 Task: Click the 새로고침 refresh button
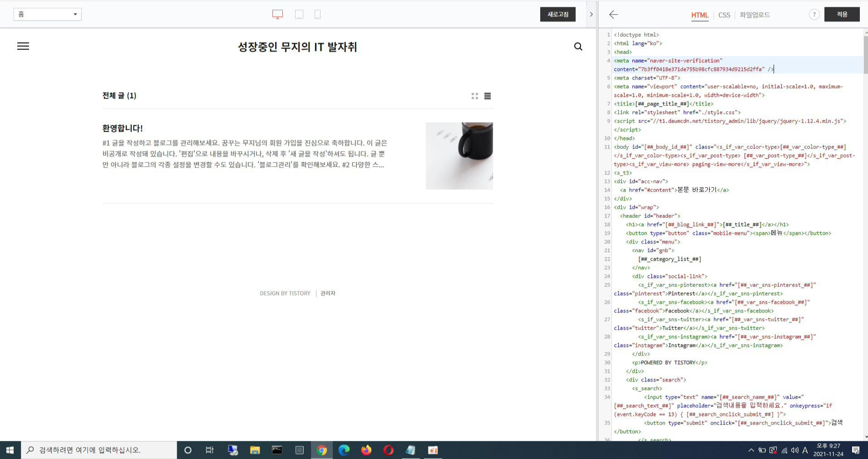point(558,15)
